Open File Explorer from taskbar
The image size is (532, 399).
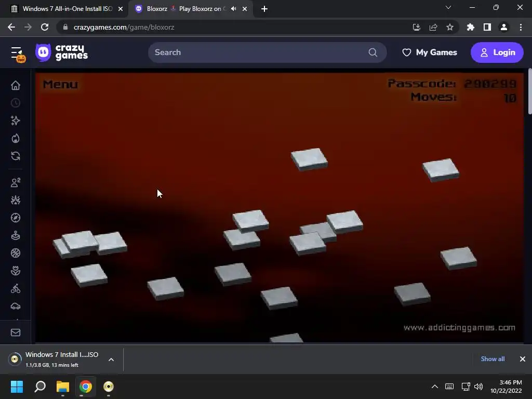(63, 387)
